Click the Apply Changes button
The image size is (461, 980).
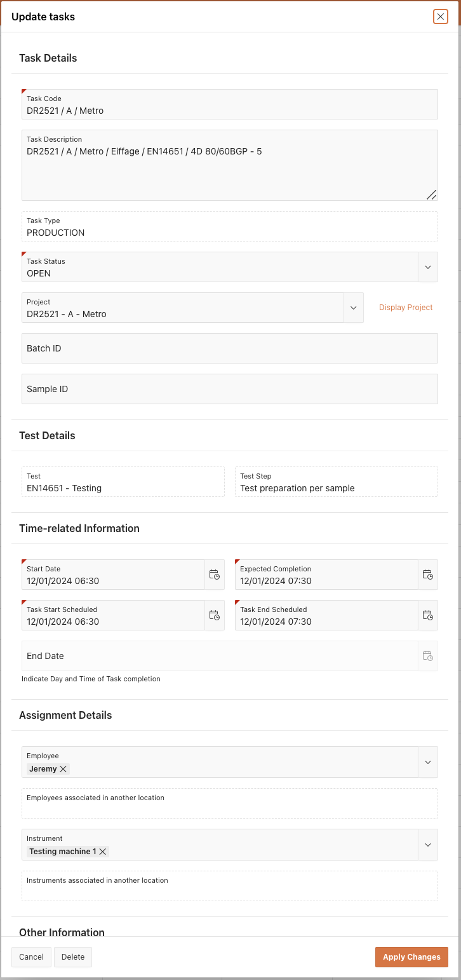coord(411,957)
